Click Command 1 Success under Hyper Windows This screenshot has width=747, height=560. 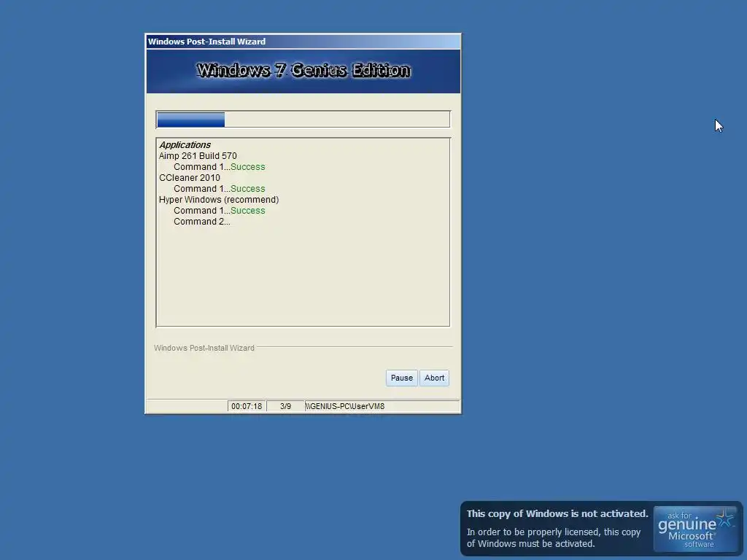[219, 211]
